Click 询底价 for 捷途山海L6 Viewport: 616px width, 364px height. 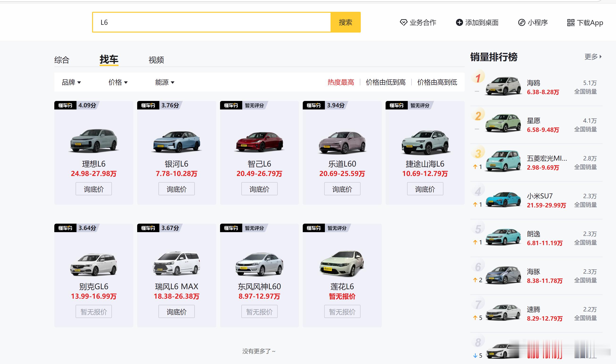pyautogui.click(x=425, y=189)
